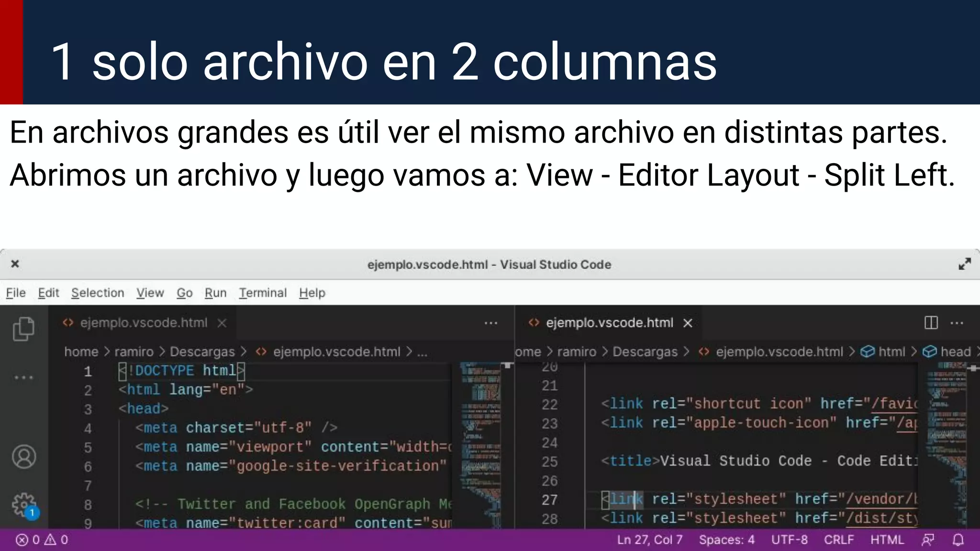Click line number 27 in right editor
Viewport: 980px width, 551px height.
[x=549, y=500]
